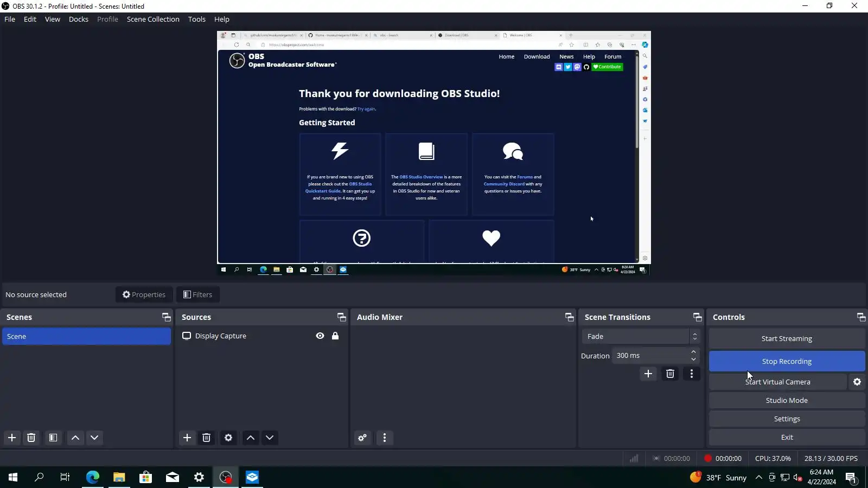Open Windows search from taskbar
Screen dimensions: 868x488
tap(39, 477)
